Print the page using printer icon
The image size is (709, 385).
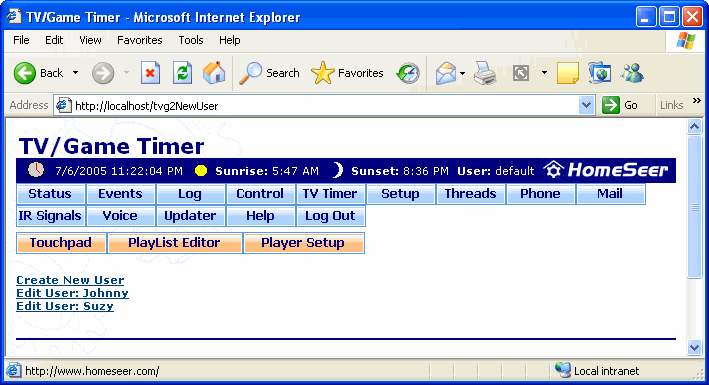[486, 73]
